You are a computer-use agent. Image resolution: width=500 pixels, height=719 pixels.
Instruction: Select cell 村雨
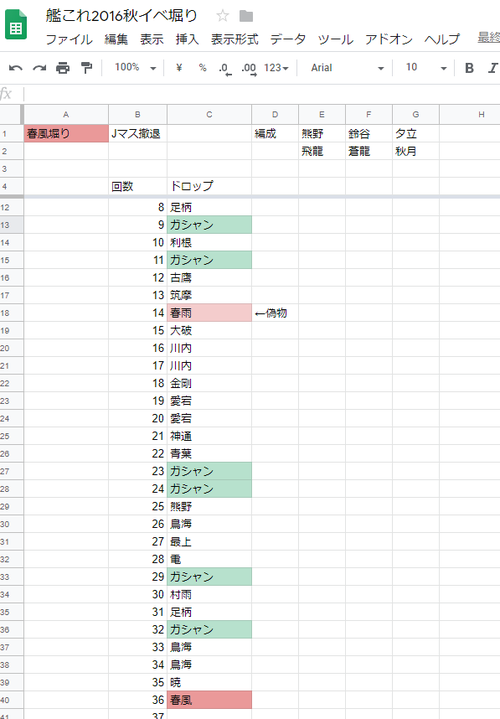click(x=209, y=594)
